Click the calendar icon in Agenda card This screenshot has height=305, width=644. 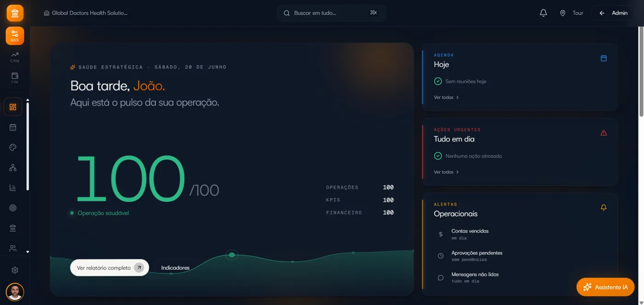tap(604, 58)
